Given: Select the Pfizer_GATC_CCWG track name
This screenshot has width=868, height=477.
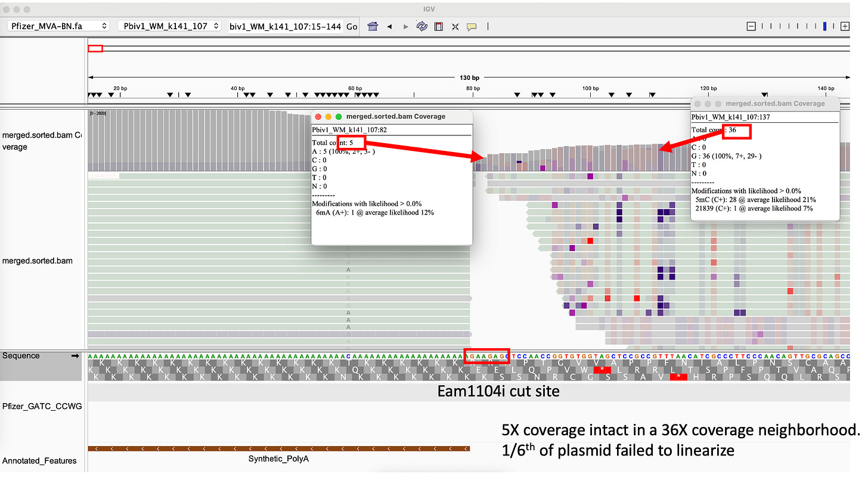Looking at the screenshot, I should pos(42,406).
